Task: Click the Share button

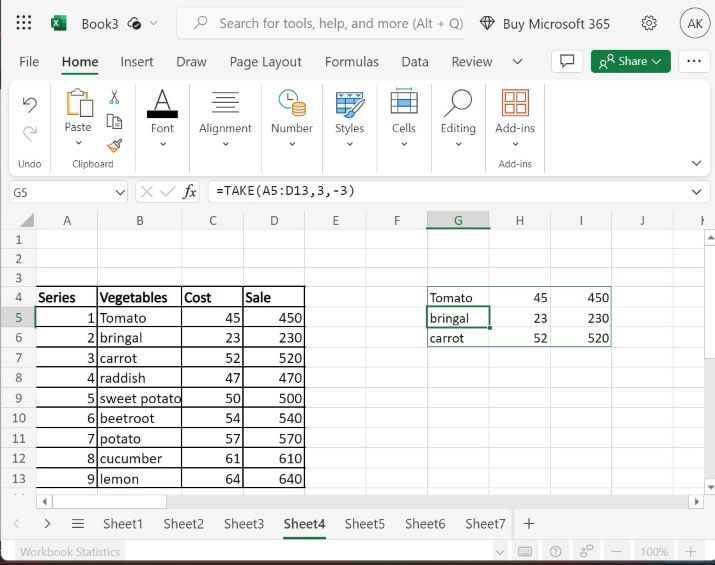Action: pyautogui.click(x=631, y=61)
